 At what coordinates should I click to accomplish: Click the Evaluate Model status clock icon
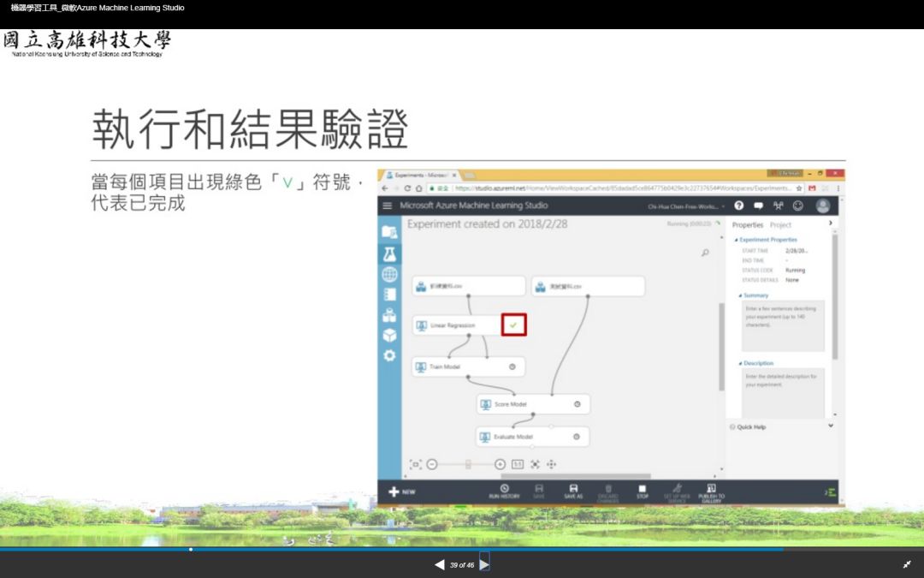(577, 437)
